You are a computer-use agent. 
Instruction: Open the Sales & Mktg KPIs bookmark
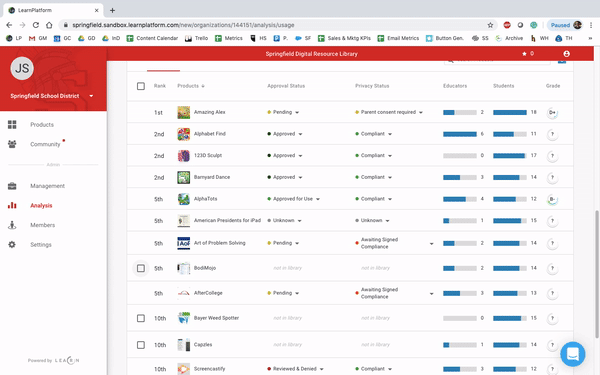(344, 38)
